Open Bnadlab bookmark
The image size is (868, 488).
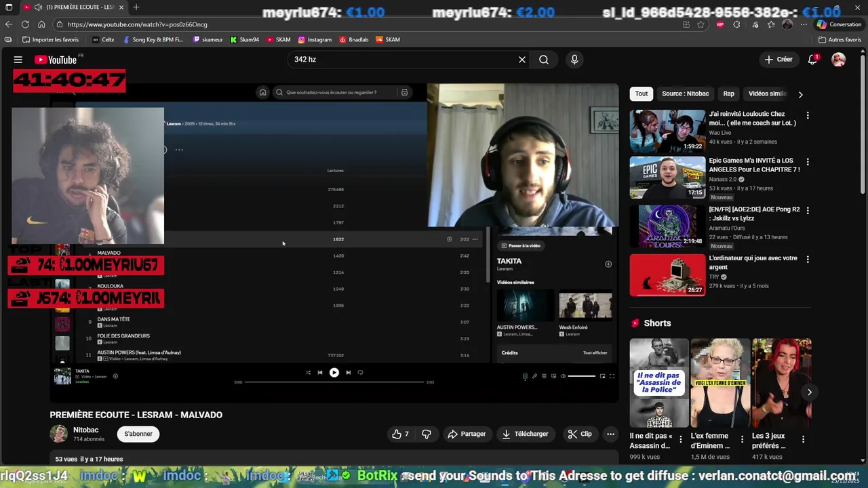[x=354, y=40]
